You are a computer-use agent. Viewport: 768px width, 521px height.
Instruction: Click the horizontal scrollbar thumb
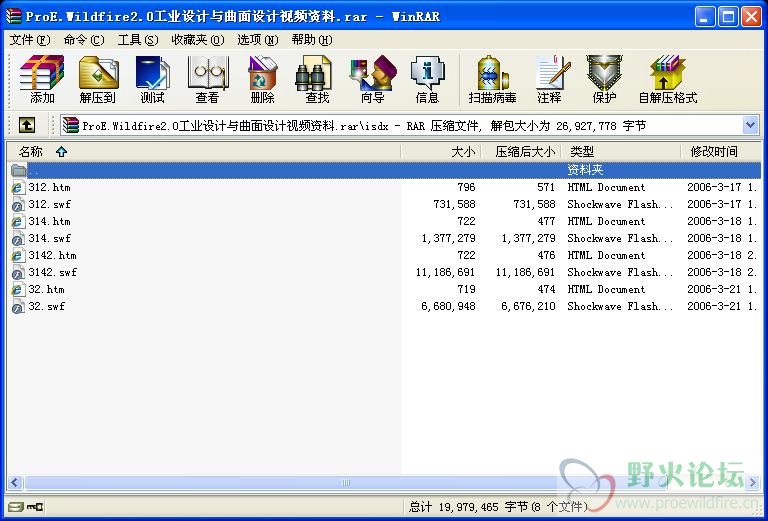345,483
